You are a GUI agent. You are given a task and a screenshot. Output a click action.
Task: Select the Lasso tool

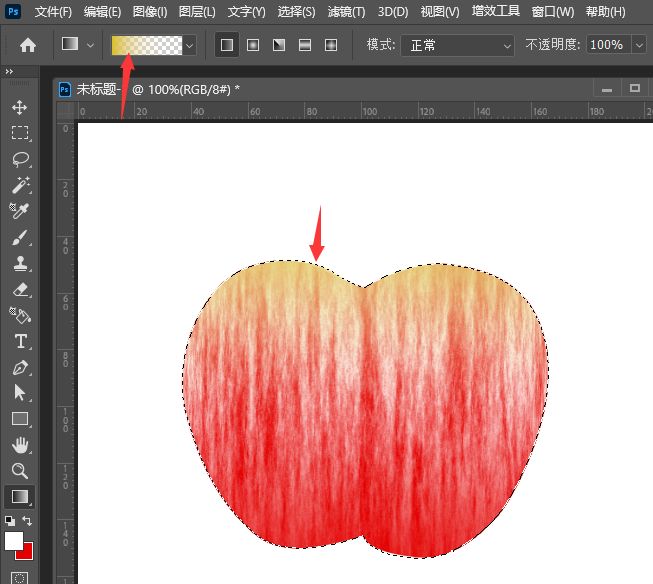(x=20, y=160)
